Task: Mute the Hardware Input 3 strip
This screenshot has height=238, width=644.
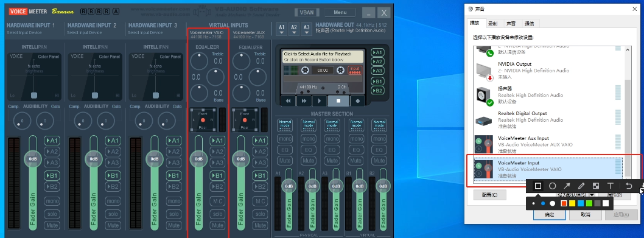Action: [173, 225]
